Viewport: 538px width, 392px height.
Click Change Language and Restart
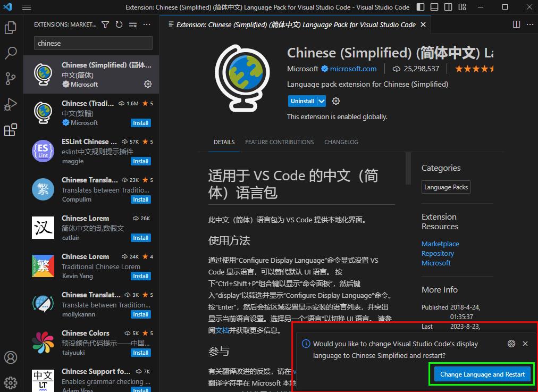pos(482,374)
